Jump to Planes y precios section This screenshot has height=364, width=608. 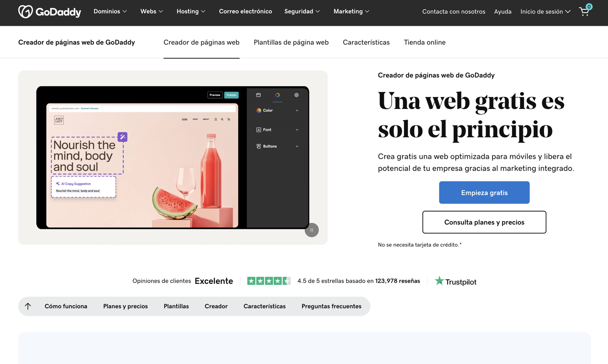coord(125,306)
